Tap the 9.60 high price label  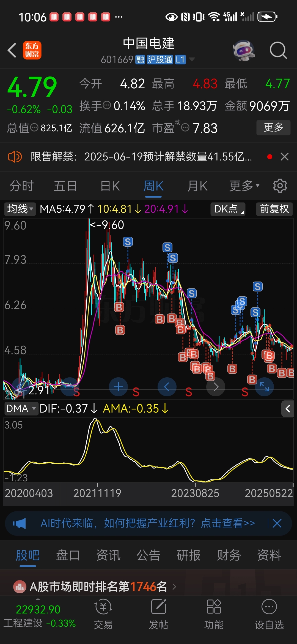point(107,225)
